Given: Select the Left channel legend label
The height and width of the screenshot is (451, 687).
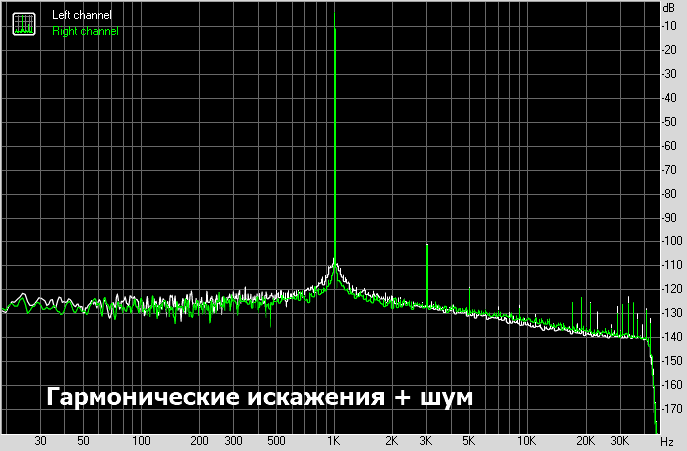Looking at the screenshot, I should point(81,15).
